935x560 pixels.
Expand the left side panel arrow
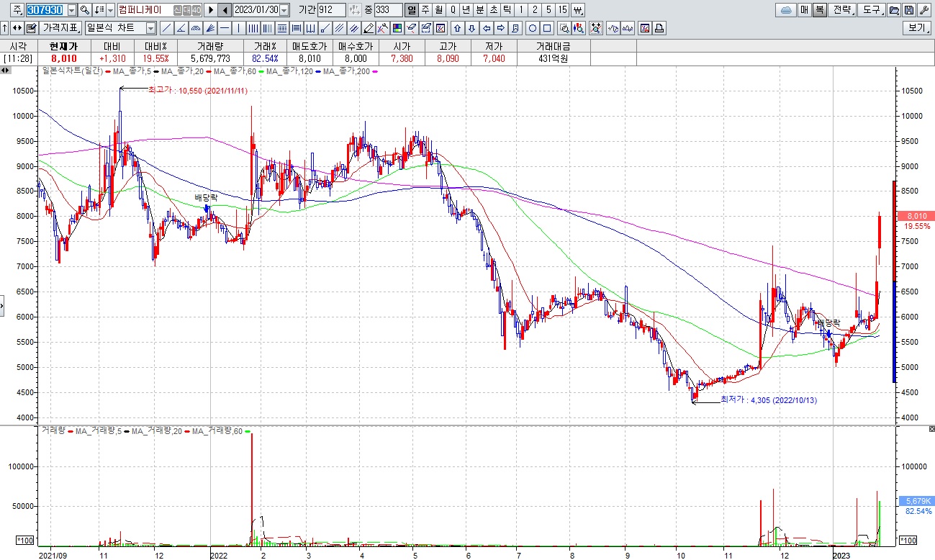click(2, 305)
